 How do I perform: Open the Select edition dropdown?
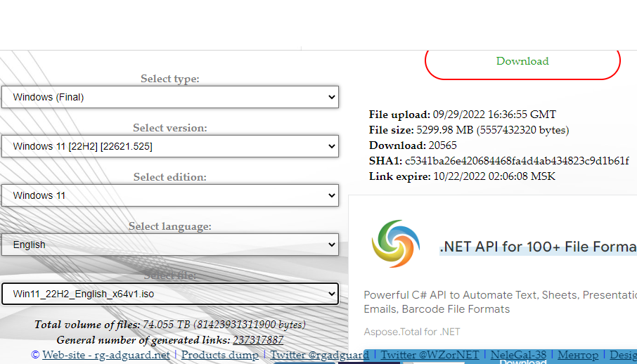pyautogui.click(x=169, y=195)
